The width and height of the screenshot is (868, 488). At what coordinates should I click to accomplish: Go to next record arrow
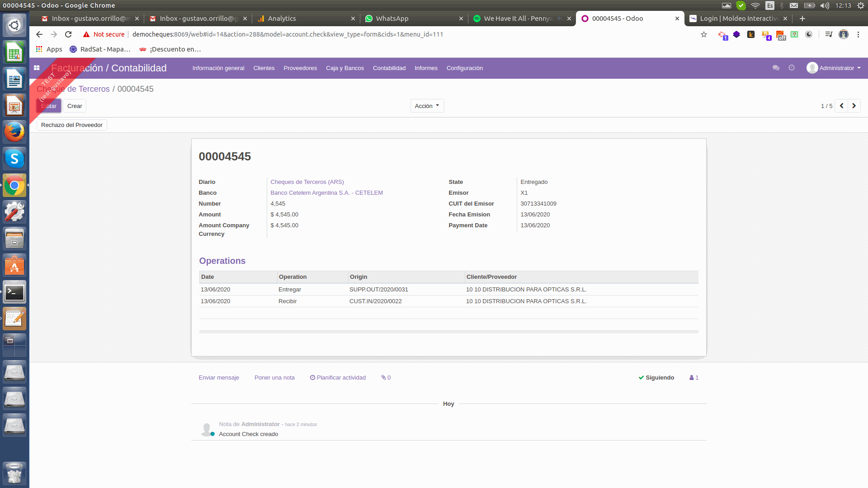pos(854,106)
